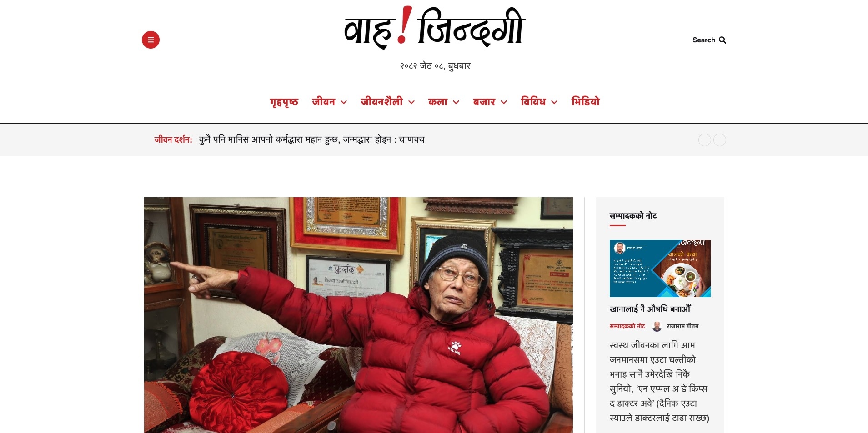Go to the गृहपृष्ठ home menu item
868x433 pixels.
point(284,102)
